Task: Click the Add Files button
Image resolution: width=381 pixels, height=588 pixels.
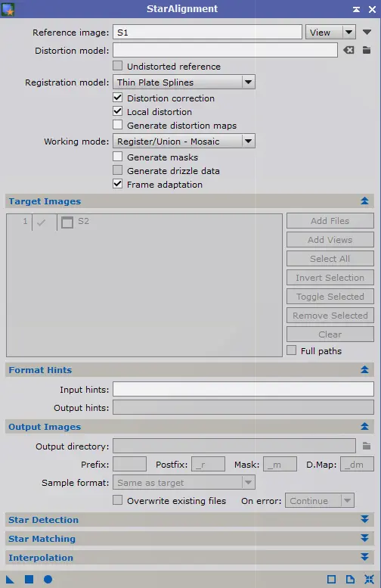Action: point(330,221)
